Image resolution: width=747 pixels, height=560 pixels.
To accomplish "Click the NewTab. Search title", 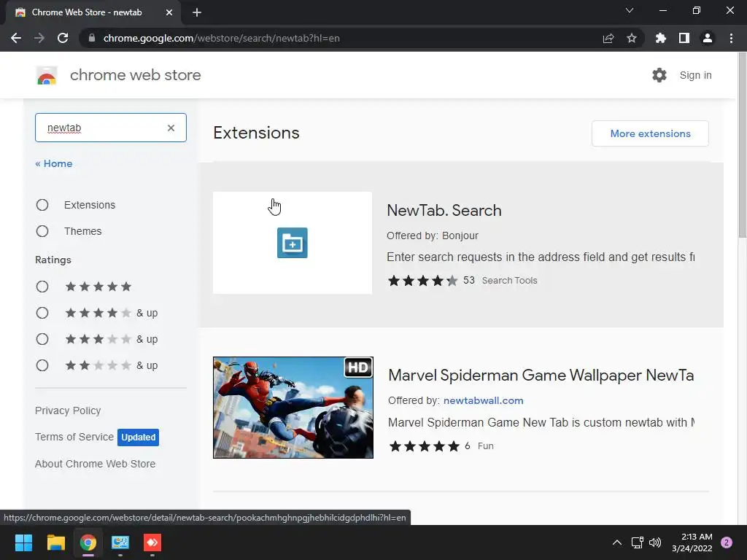I will (444, 211).
